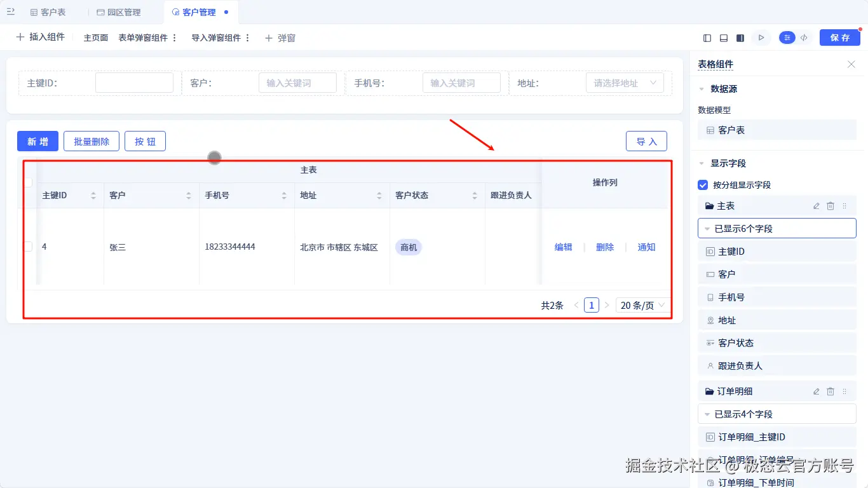The width and height of the screenshot is (868, 488).
Task: Toggle the 按分组显示字段 checkbox
Action: [x=703, y=185]
